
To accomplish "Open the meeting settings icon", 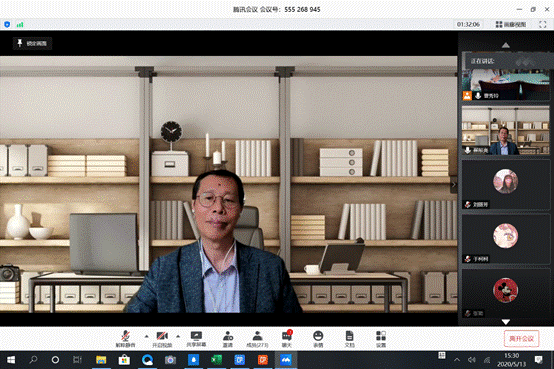I will pyautogui.click(x=381, y=339).
